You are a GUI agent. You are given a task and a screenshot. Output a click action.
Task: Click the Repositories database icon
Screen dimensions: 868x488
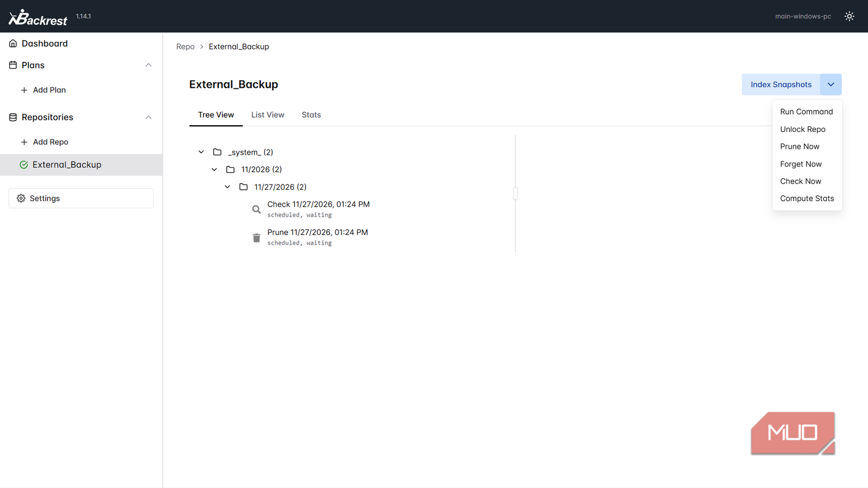click(13, 117)
